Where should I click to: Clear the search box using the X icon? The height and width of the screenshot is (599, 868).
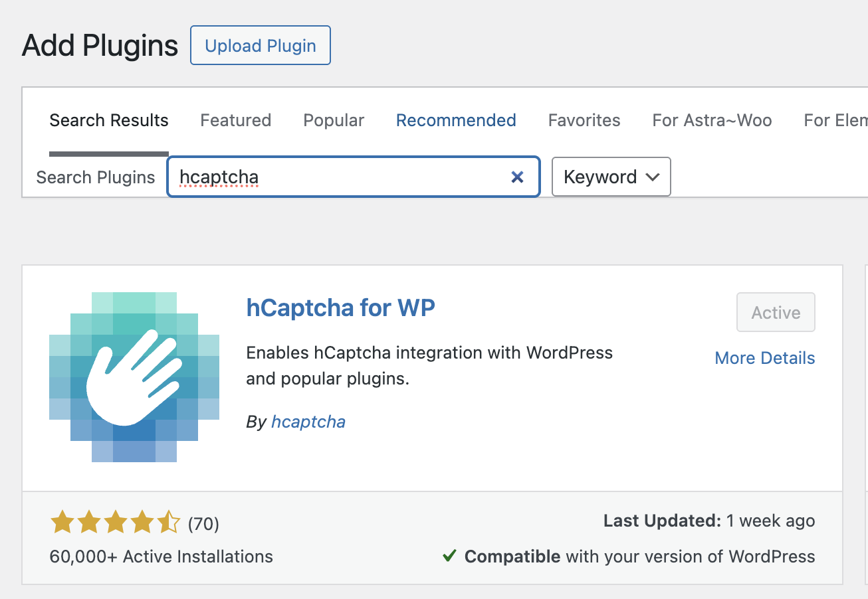517,177
